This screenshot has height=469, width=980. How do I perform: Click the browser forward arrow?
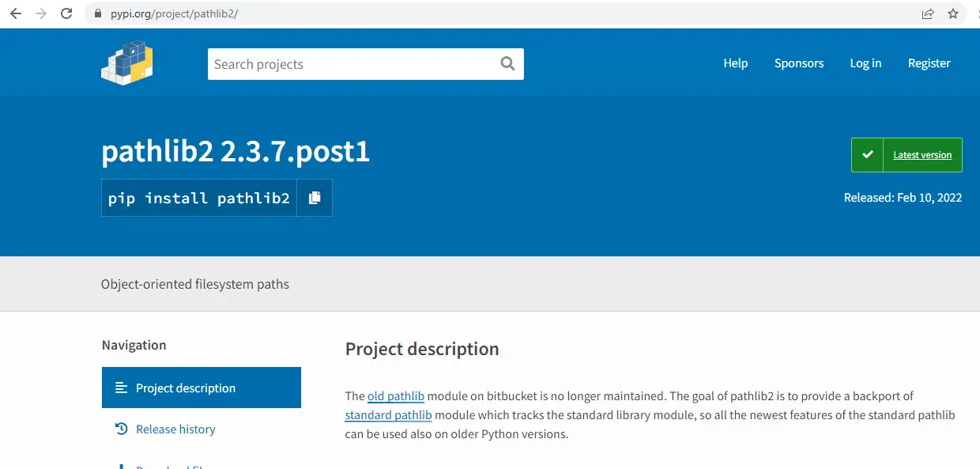tap(41, 13)
